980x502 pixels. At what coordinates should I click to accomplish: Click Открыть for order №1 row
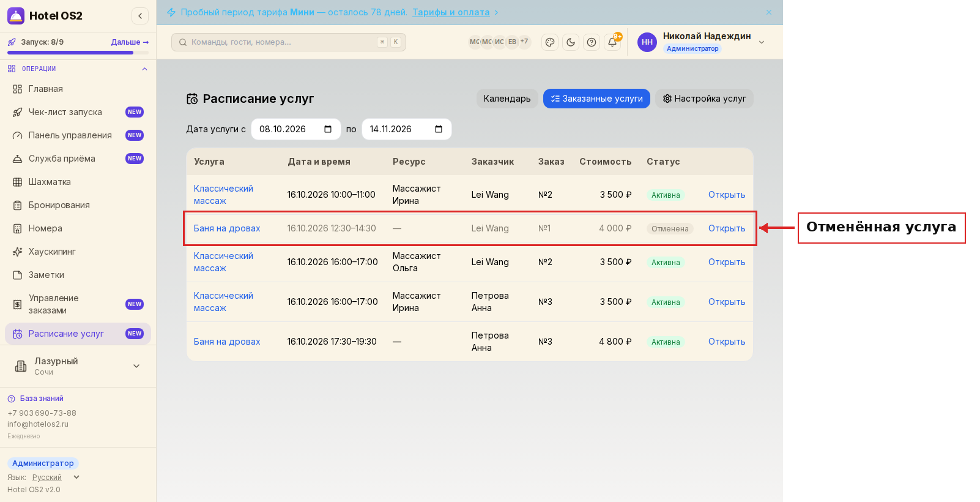click(x=727, y=228)
